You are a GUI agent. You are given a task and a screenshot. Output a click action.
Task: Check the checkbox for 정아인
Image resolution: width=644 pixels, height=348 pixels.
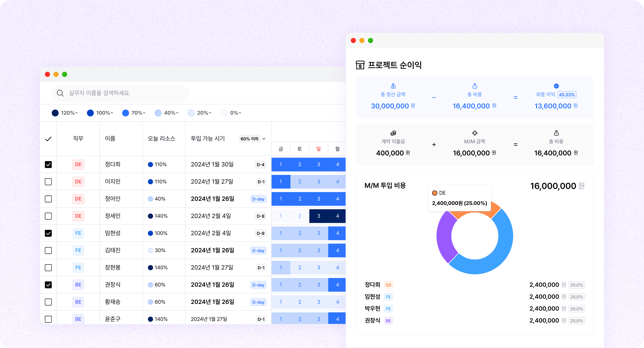(x=48, y=199)
